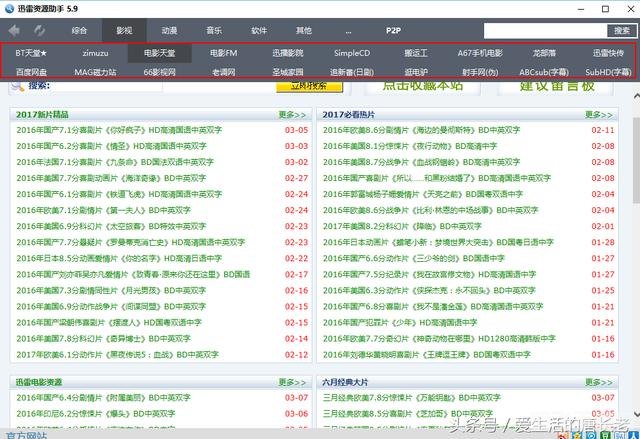Click the back arrow navigation icon
The height and width of the screenshot is (439, 640).
[x=14, y=30]
